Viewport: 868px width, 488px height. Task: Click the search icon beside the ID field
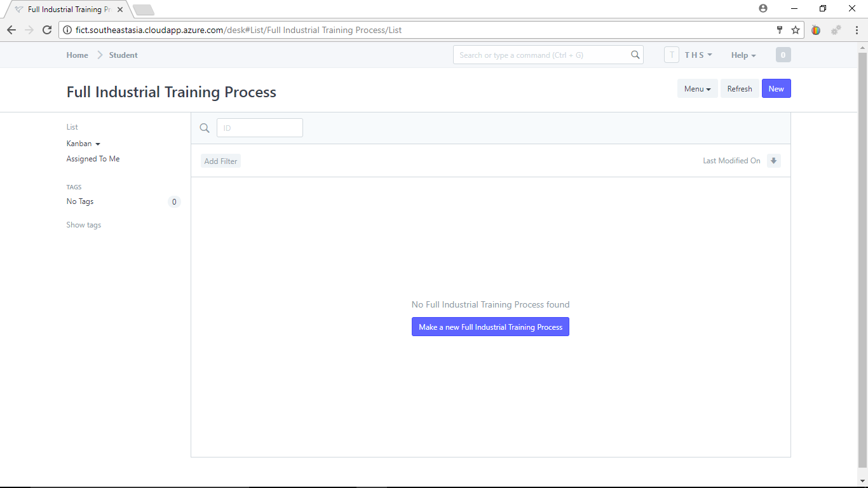pyautogui.click(x=205, y=128)
